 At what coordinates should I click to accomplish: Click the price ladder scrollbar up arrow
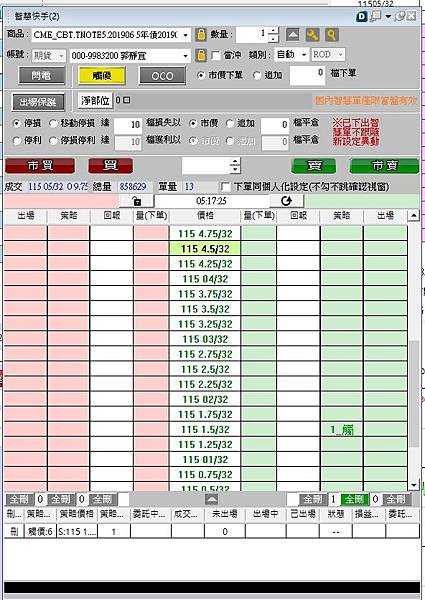414,215
